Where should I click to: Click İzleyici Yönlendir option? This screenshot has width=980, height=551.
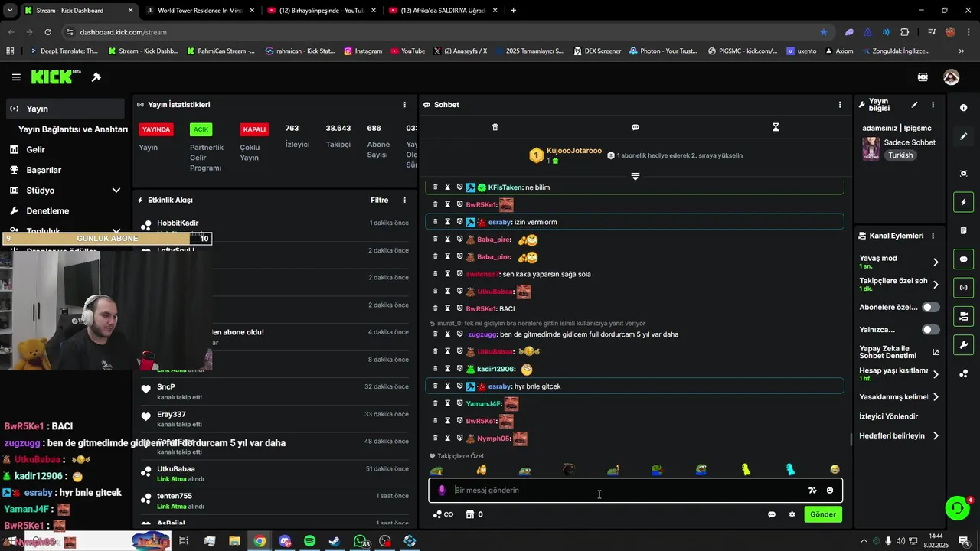coord(888,416)
